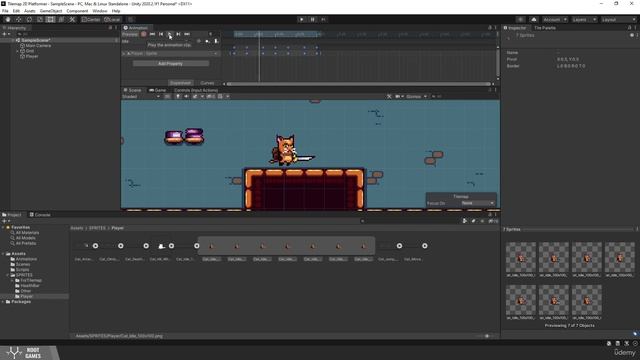Toggle the Center pivot mode button
The height and width of the screenshot is (360, 640).
point(91,19)
